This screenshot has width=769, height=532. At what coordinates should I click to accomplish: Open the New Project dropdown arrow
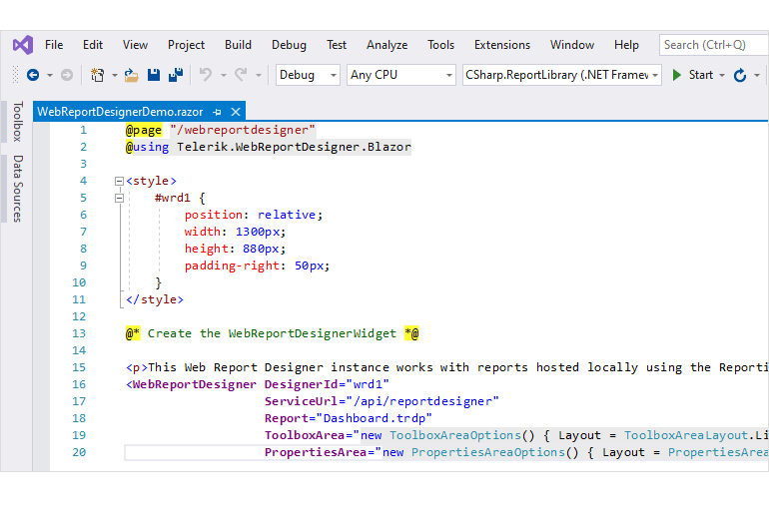coord(114,76)
